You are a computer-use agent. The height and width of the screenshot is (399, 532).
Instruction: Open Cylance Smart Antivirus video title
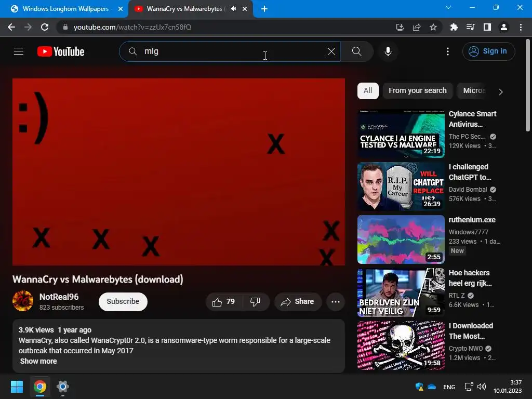pyautogui.click(x=472, y=119)
